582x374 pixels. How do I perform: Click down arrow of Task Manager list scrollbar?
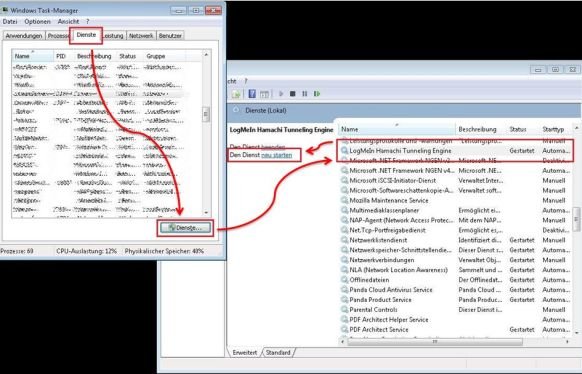point(206,213)
